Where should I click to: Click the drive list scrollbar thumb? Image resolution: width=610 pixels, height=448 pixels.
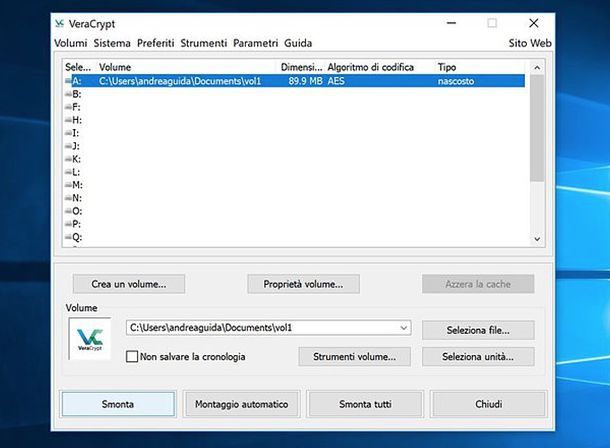tap(537, 128)
